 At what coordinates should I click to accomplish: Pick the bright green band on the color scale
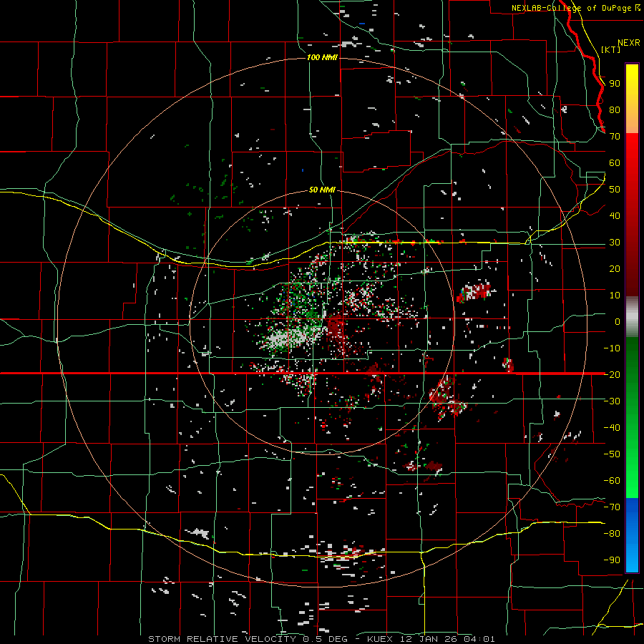click(632, 472)
